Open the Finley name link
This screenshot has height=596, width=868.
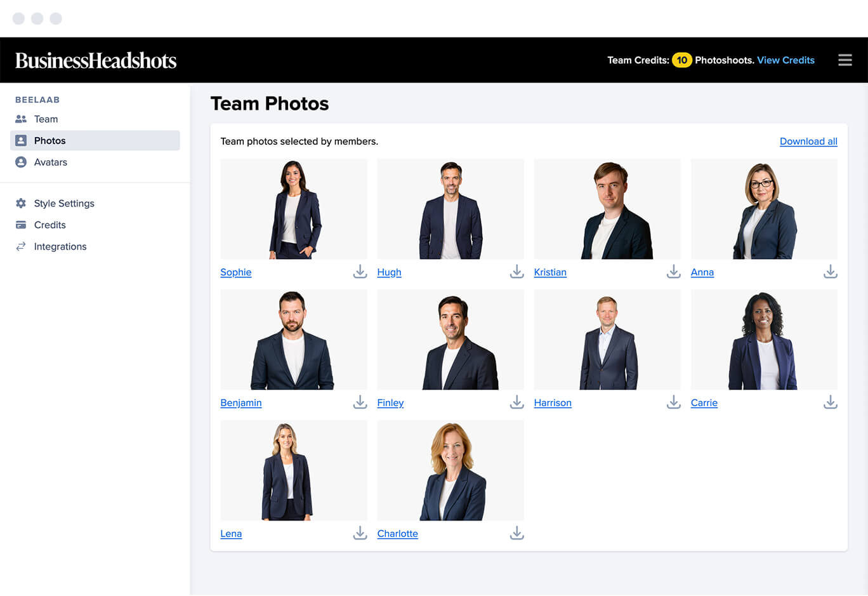(x=390, y=402)
